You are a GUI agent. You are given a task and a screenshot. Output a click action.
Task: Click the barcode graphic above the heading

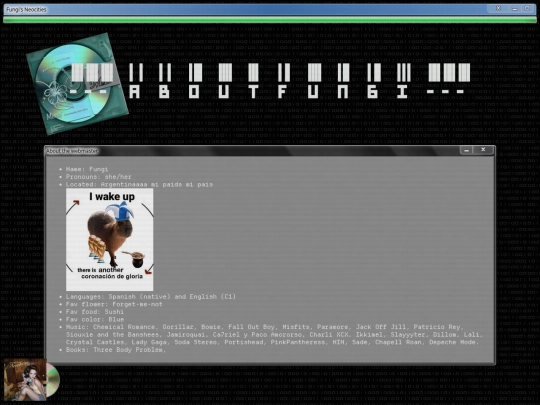(271, 73)
